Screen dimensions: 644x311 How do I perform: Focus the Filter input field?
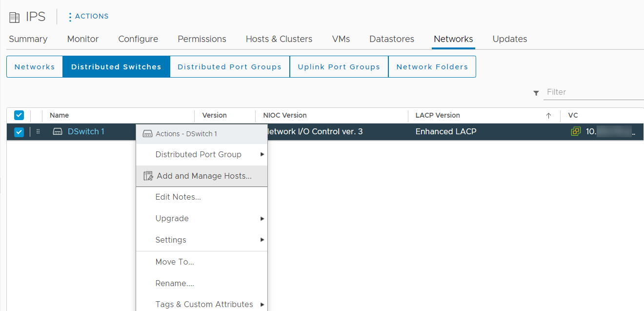594,92
